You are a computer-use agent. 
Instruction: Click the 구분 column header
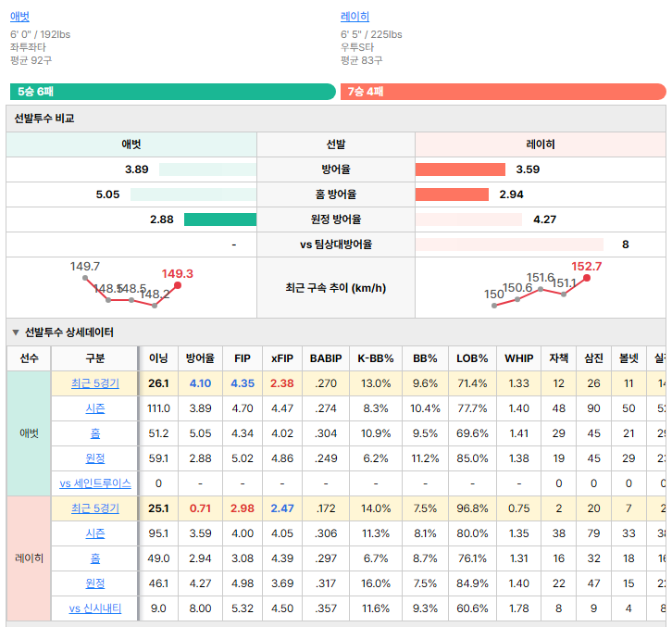pos(95,358)
